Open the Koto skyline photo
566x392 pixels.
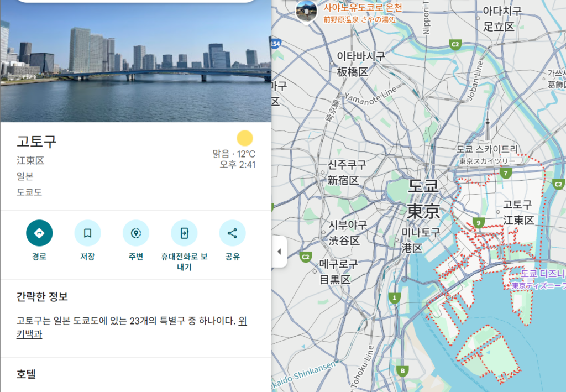(x=136, y=61)
